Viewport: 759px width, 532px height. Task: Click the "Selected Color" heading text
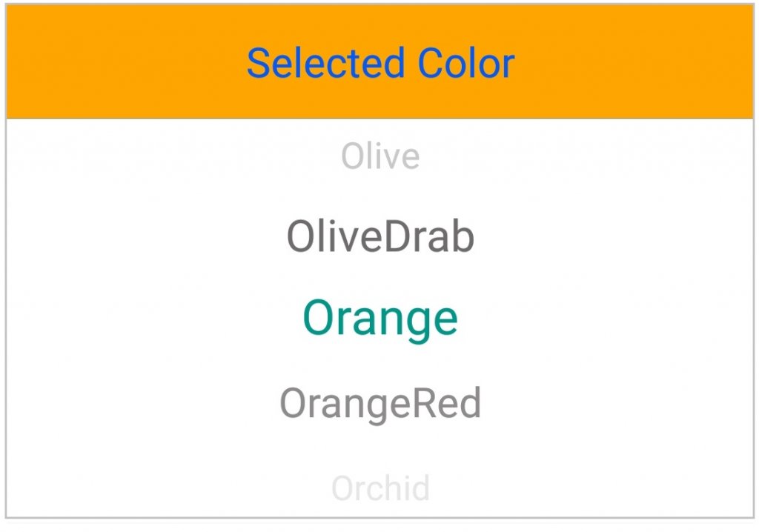click(380, 64)
